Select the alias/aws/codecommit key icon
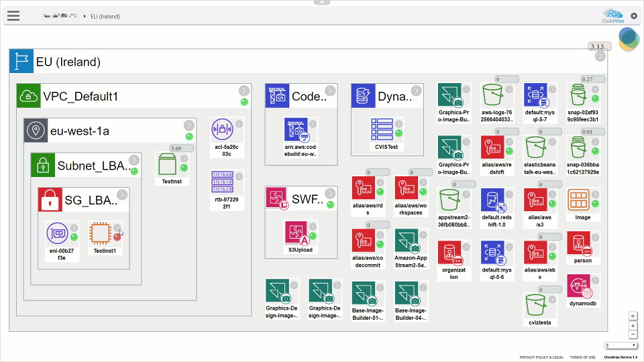 click(x=363, y=241)
